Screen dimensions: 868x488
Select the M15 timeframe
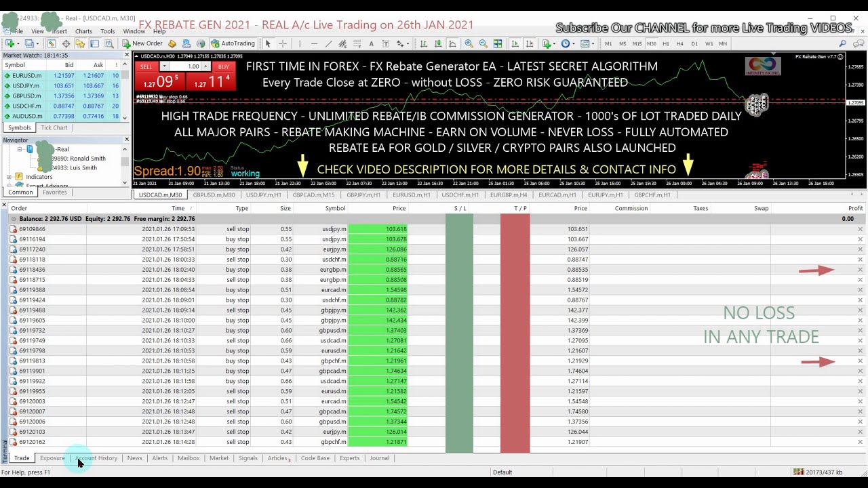(637, 43)
